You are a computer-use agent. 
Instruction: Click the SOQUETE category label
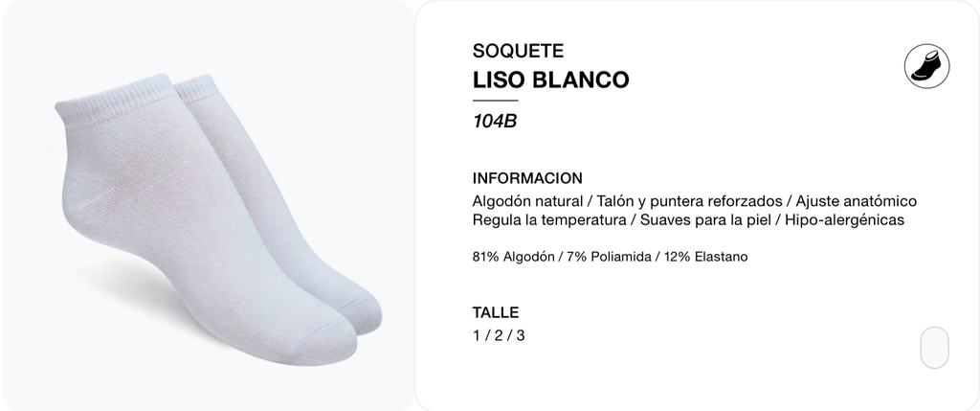tap(518, 51)
